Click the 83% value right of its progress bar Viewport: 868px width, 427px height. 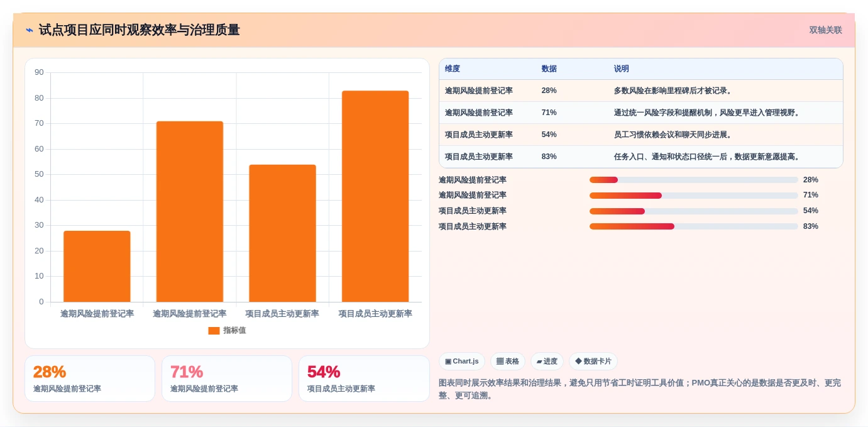click(x=811, y=226)
